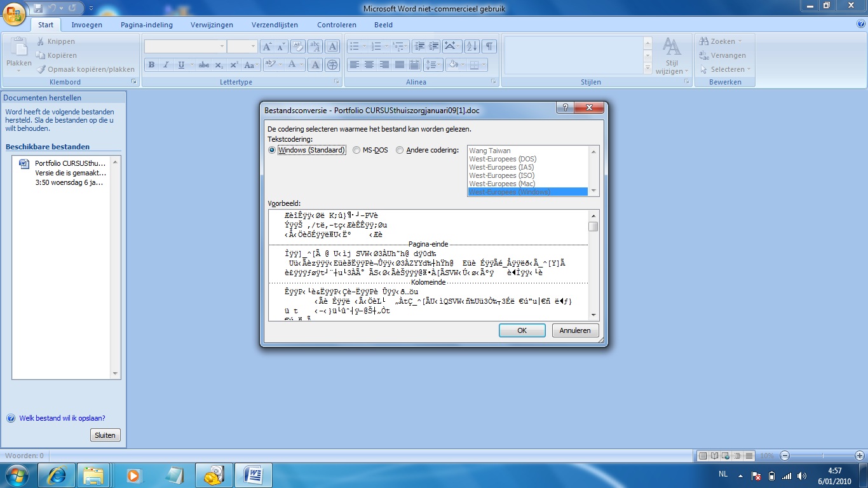Image resolution: width=868 pixels, height=488 pixels.
Task: Open Windows Explorer folder in taskbar
Action: [93, 475]
